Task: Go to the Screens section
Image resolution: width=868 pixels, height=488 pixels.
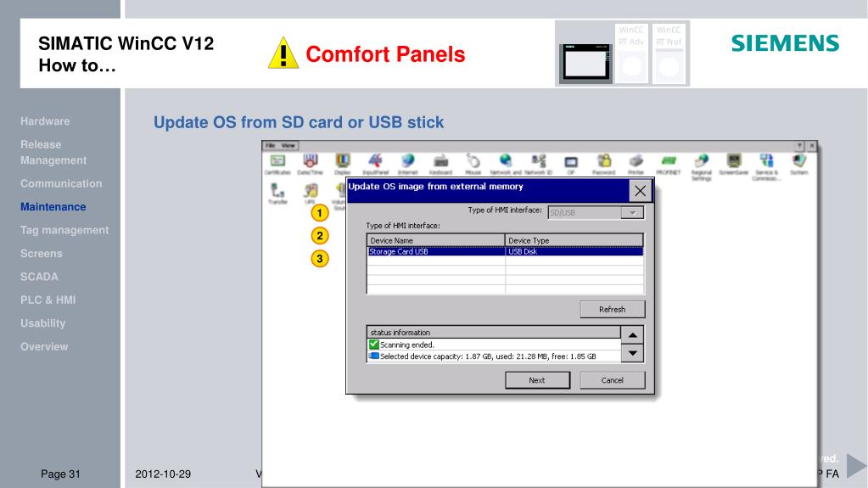Action: 41,253
